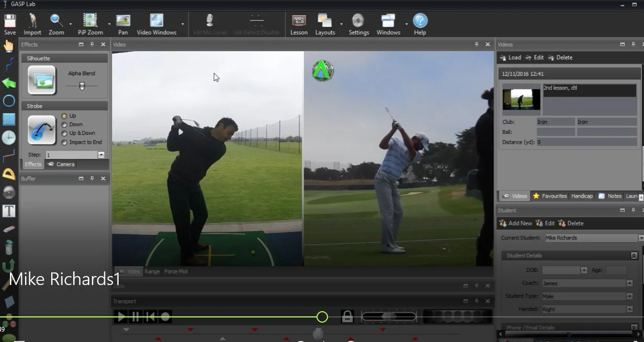Select the Up & Down strobe option
The height and width of the screenshot is (342, 644).
point(65,133)
